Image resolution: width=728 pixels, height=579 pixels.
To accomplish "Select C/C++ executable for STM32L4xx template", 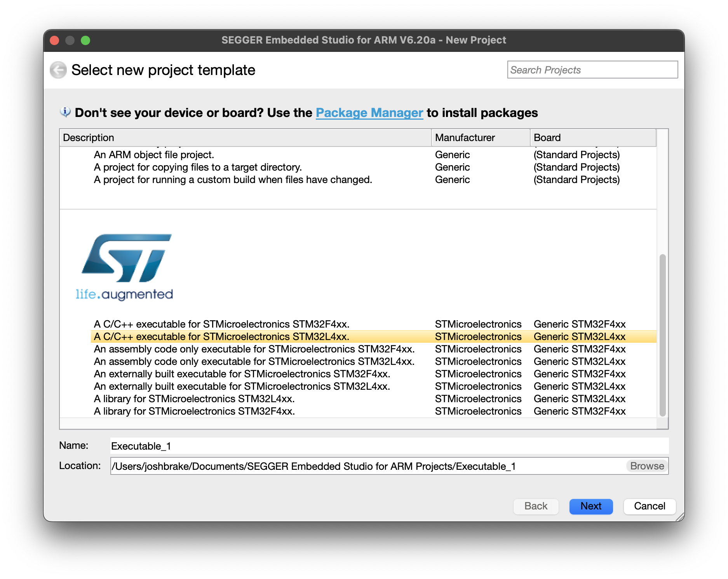I will tap(221, 337).
